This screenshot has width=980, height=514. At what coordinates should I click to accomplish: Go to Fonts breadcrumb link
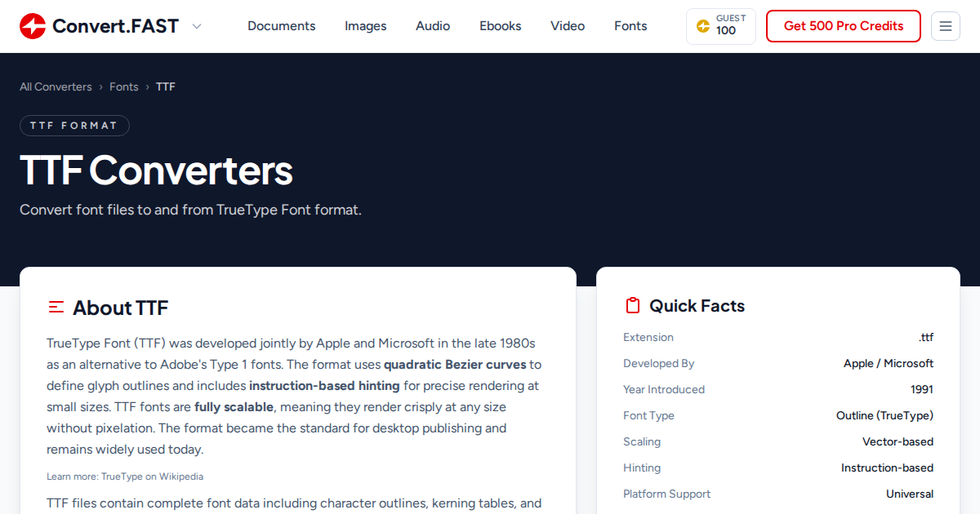tap(124, 86)
